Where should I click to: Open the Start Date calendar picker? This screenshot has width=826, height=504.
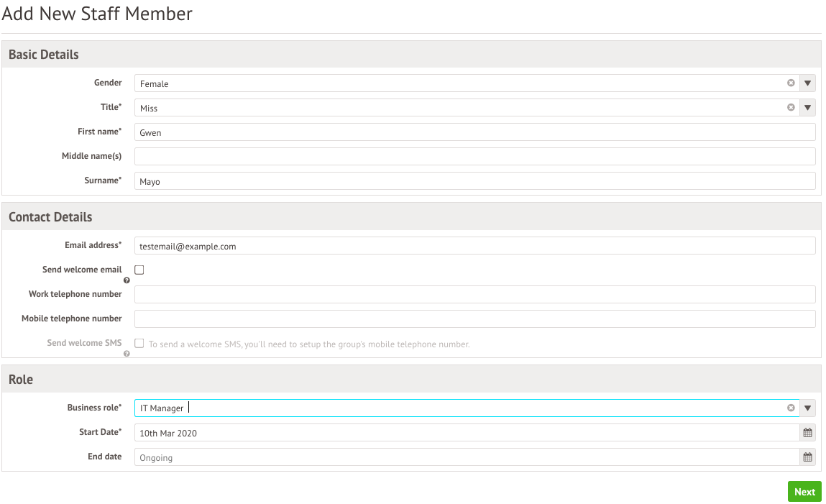(807, 433)
